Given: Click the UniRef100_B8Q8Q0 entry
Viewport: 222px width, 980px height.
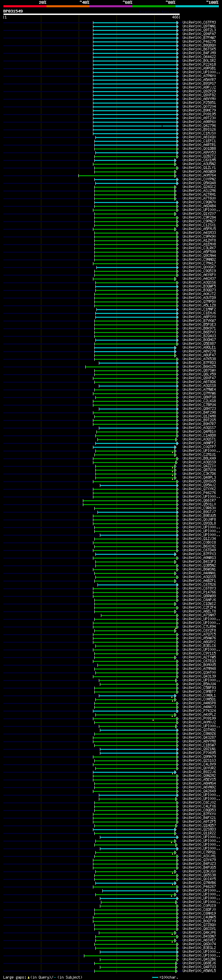Looking at the screenshot, I should 199,45.
